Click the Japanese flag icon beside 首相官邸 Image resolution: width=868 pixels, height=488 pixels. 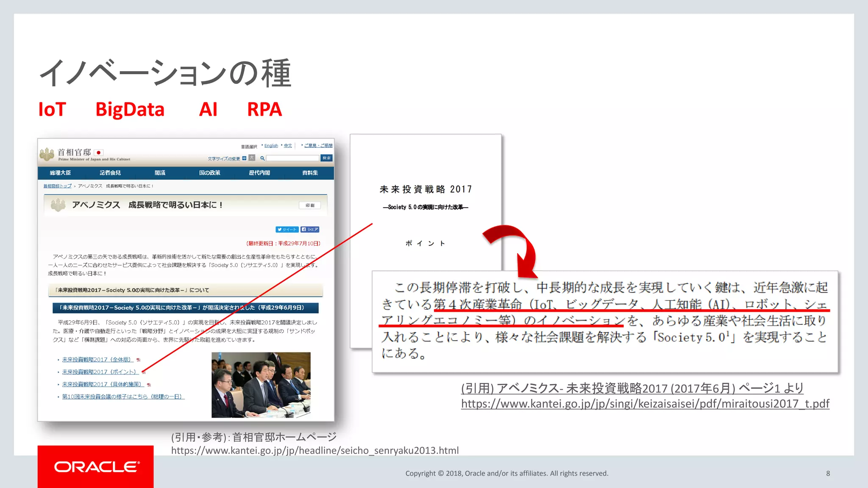point(99,152)
